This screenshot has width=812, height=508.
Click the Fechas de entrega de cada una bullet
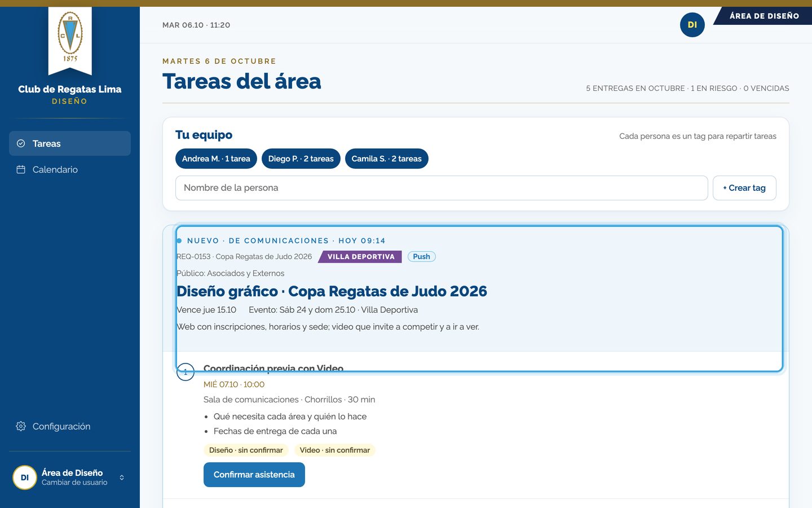(x=275, y=431)
